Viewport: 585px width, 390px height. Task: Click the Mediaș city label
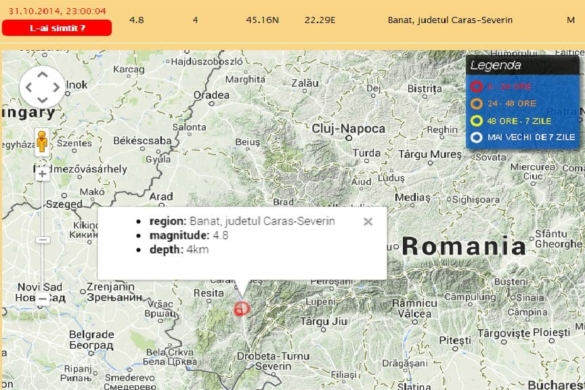click(x=412, y=197)
